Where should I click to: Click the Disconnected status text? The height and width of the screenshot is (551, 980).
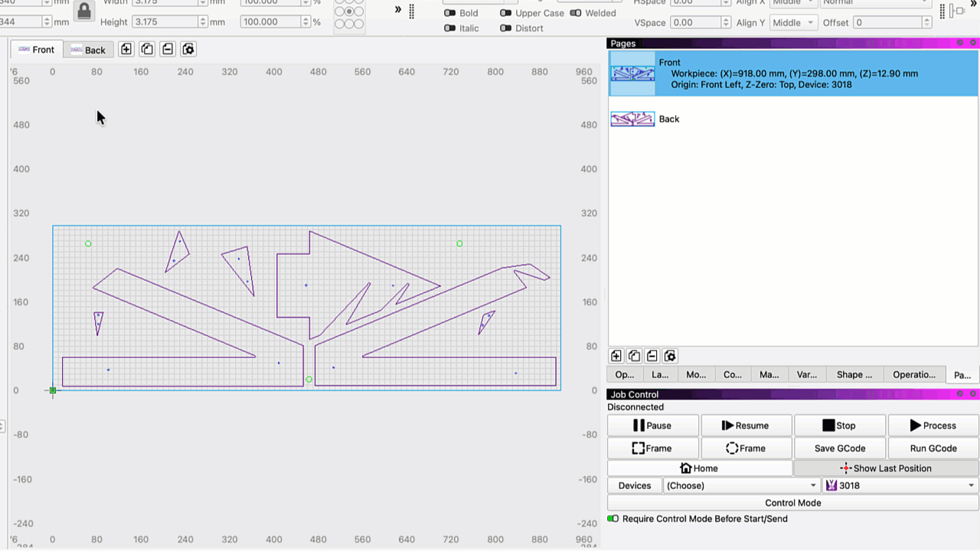point(635,407)
